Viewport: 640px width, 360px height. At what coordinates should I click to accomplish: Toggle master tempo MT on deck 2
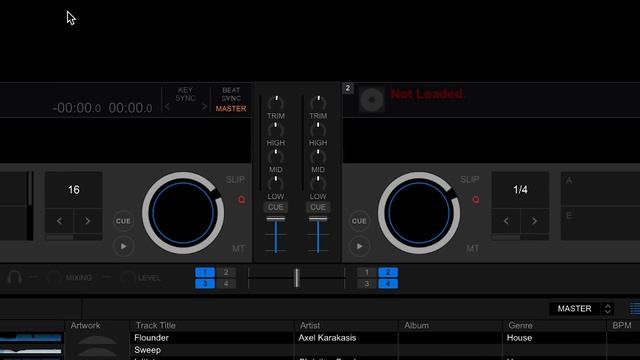point(473,248)
